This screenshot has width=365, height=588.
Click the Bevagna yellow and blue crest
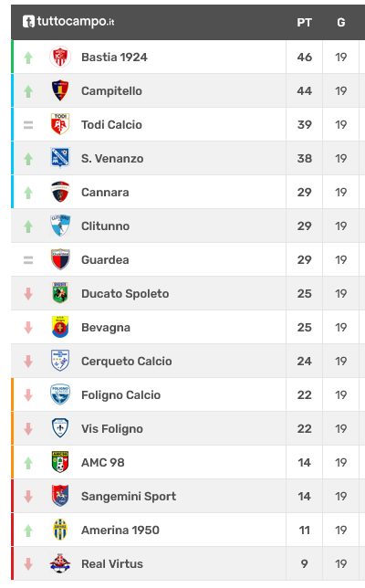click(60, 327)
